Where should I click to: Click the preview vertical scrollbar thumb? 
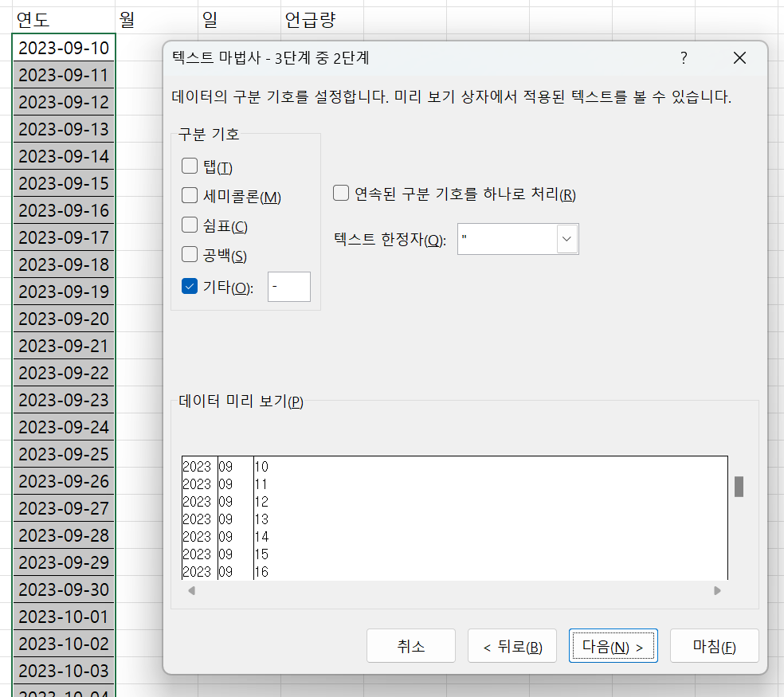[739, 487]
